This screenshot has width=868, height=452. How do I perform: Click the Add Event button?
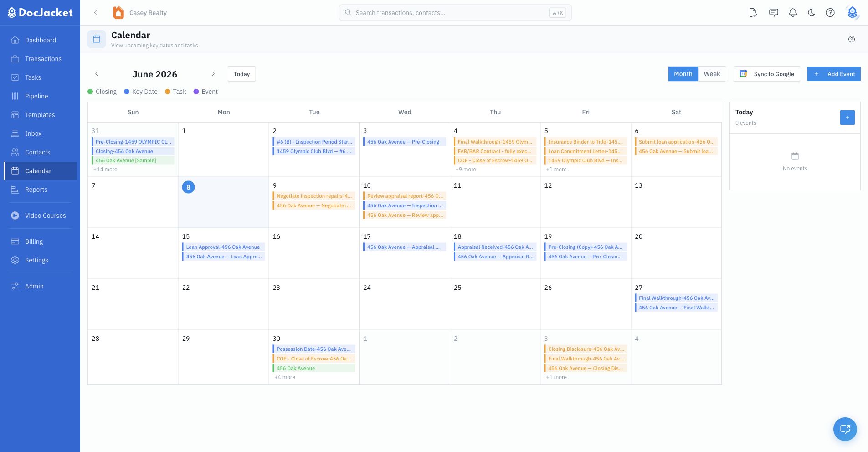click(x=834, y=74)
